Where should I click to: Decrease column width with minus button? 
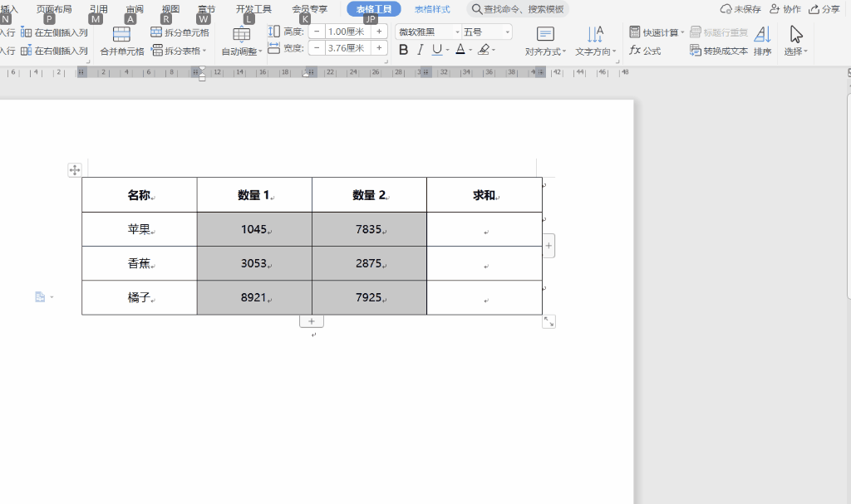(317, 48)
